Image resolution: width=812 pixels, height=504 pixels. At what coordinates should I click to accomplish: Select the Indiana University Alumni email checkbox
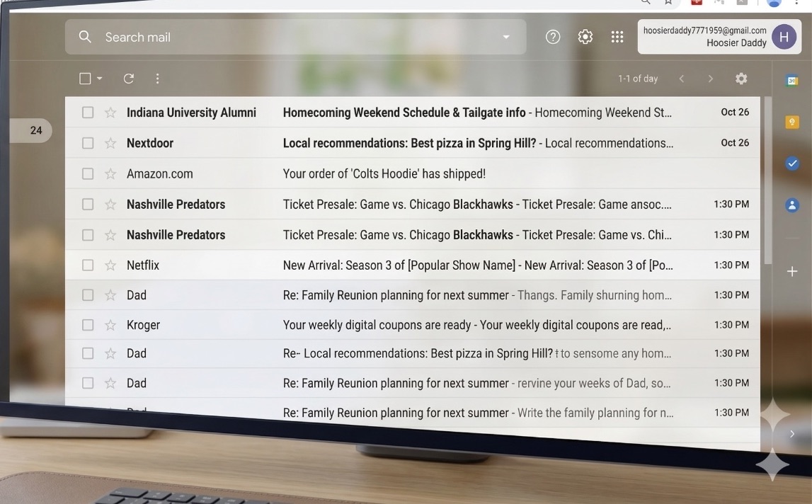tap(88, 113)
